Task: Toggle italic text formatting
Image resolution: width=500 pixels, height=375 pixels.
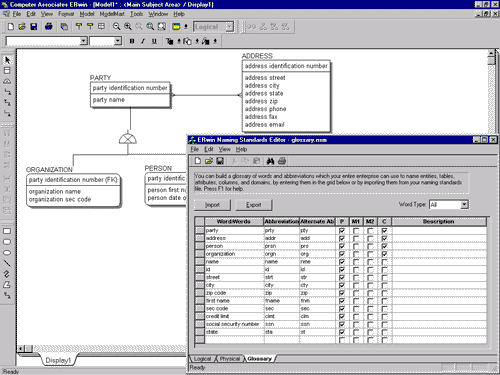Action: pos(143,41)
